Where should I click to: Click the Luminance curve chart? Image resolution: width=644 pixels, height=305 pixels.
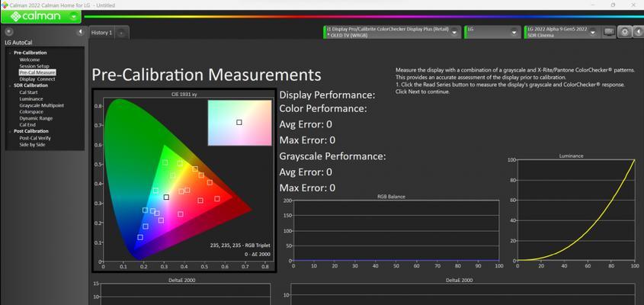pyautogui.click(x=576, y=210)
